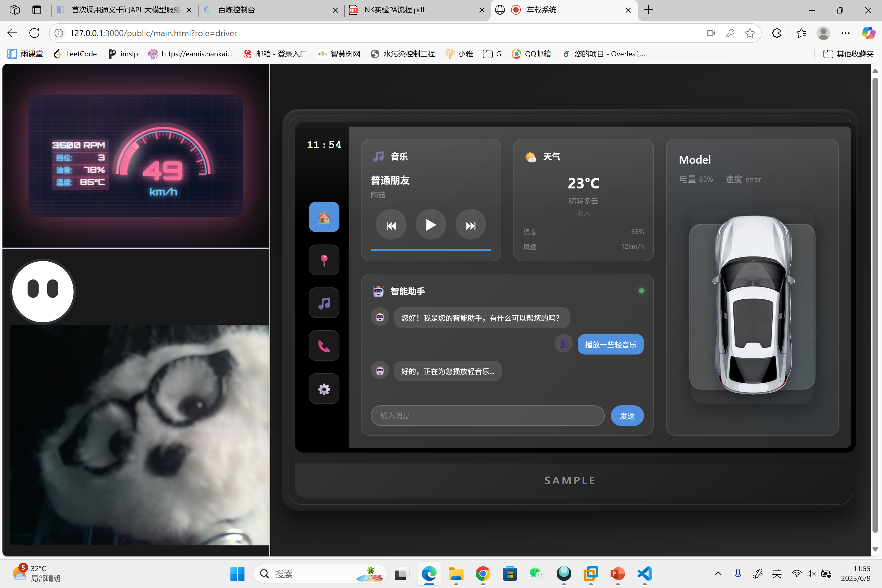Viewport: 882px width, 588px height.
Task: Click the Windows Start button
Action: click(x=237, y=573)
